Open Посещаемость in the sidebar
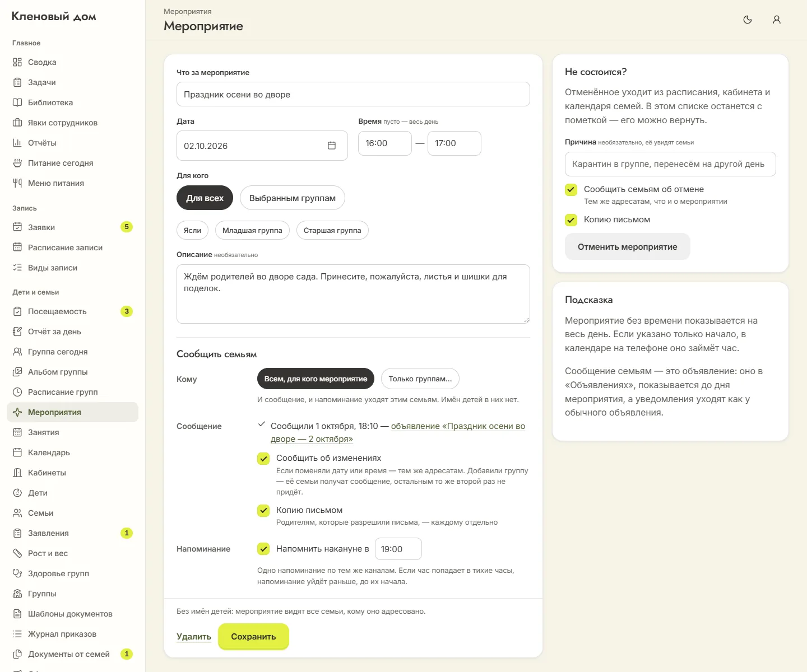Screen dimensions: 807x672 click(72, 311)
